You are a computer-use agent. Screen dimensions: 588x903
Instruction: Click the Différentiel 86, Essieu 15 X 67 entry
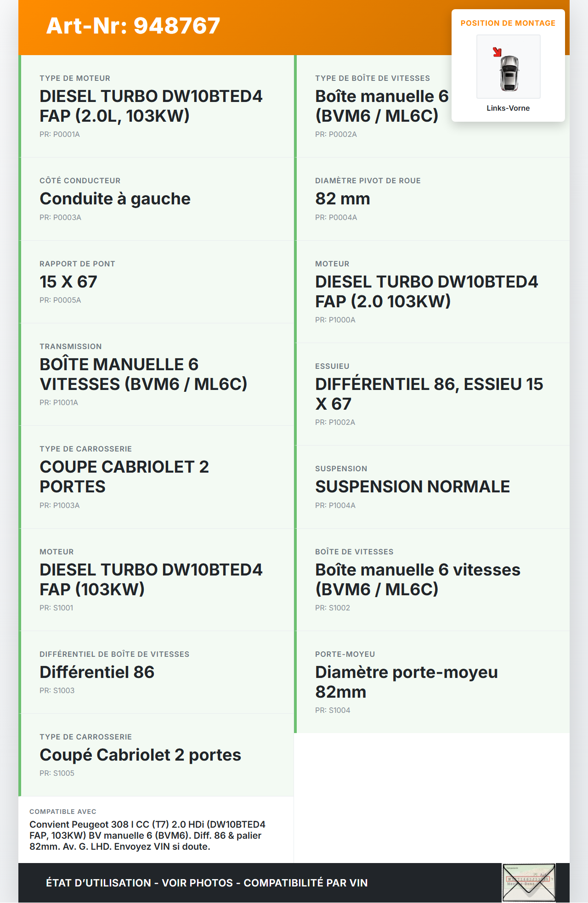point(432,394)
